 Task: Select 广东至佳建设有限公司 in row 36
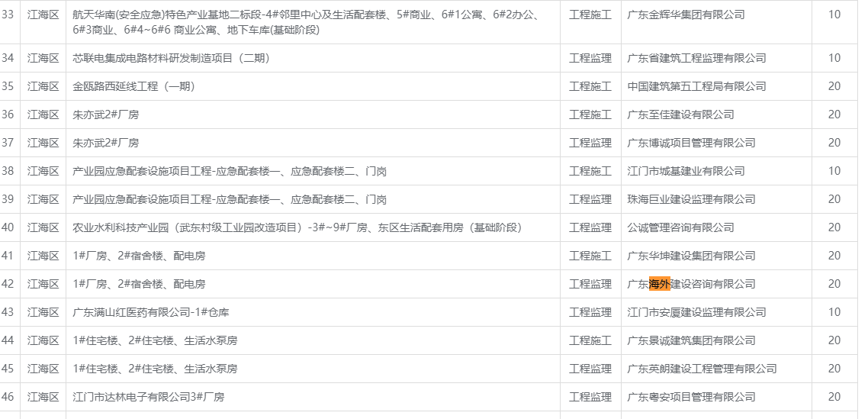tap(680, 114)
